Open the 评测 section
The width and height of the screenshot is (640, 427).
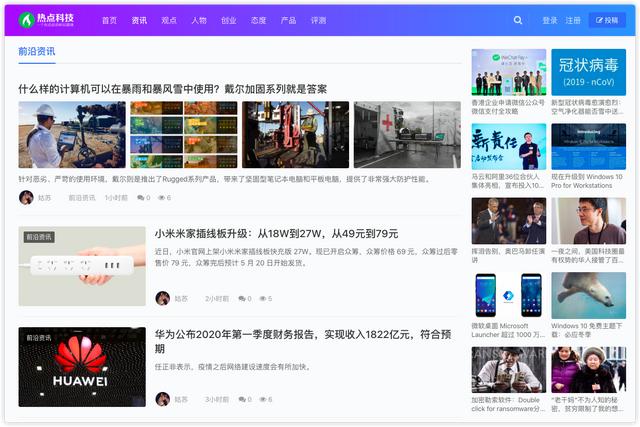[318, 20]
